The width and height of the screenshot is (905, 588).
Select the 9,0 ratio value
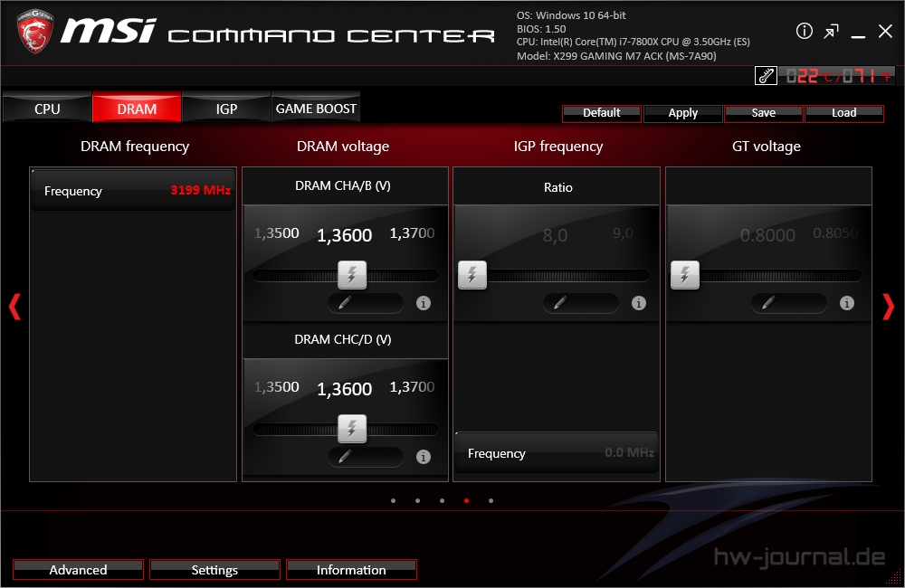pyautogui.click(x=623, y=233)
